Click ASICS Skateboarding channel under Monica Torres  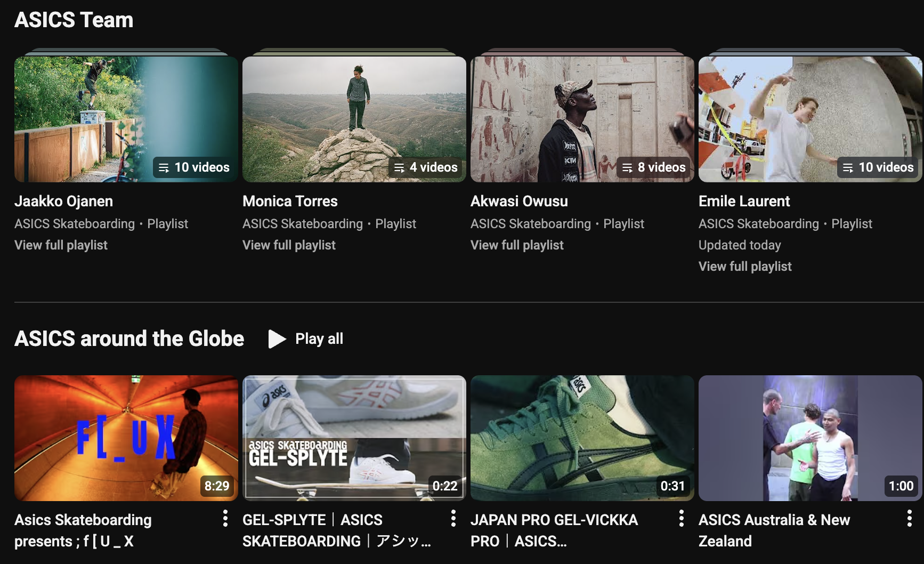pos(303,224)
